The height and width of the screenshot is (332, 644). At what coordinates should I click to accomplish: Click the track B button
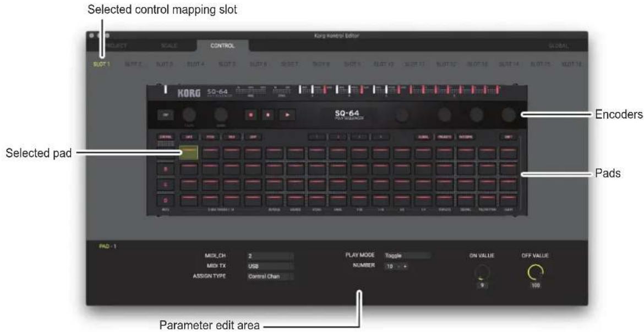pyautogui.click(x=166, y=169)
